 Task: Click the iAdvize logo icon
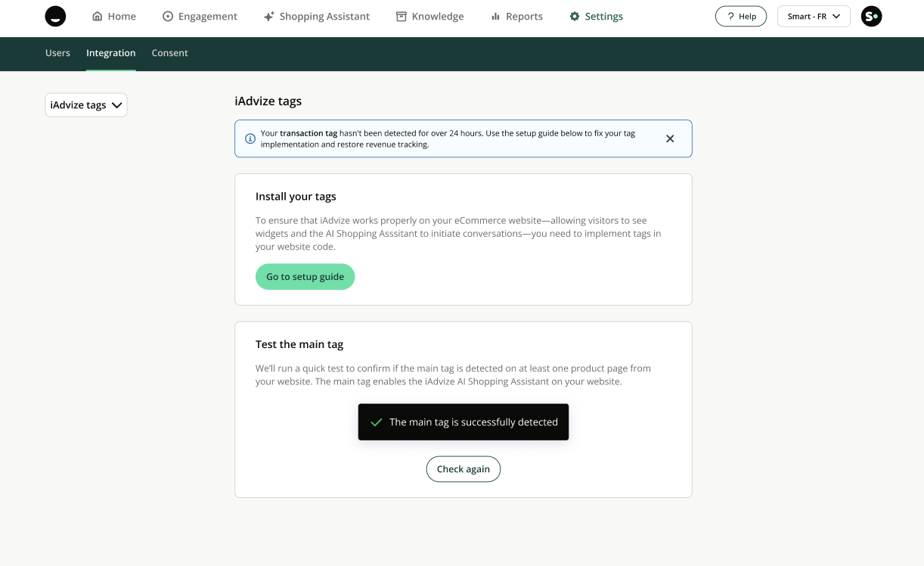[55, 17]
